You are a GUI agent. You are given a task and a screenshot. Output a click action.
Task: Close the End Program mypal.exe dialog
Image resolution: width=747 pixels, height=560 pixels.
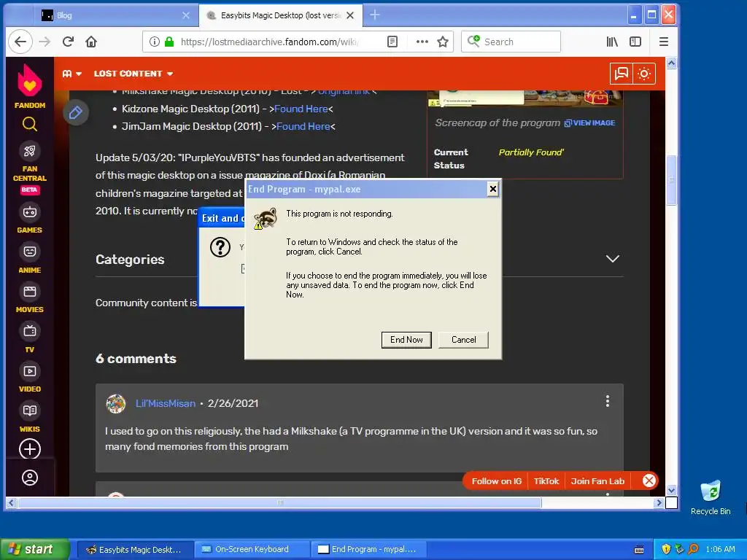point(492,189)
